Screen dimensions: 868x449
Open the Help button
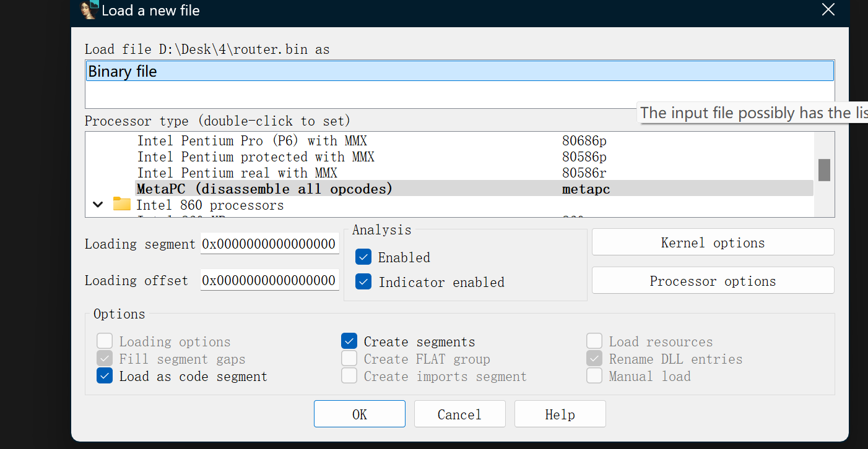click(560, 414)
